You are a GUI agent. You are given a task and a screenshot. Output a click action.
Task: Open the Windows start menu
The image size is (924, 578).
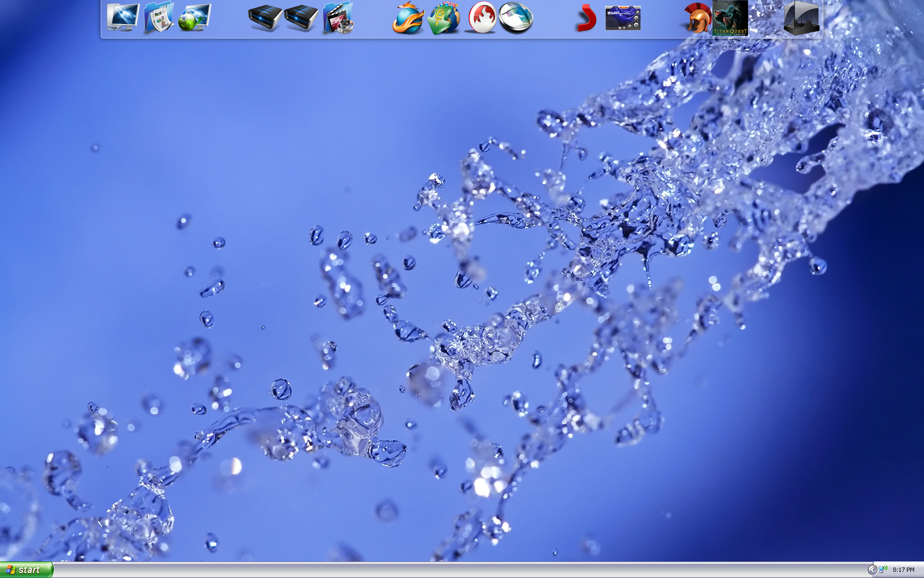(26, 570)
